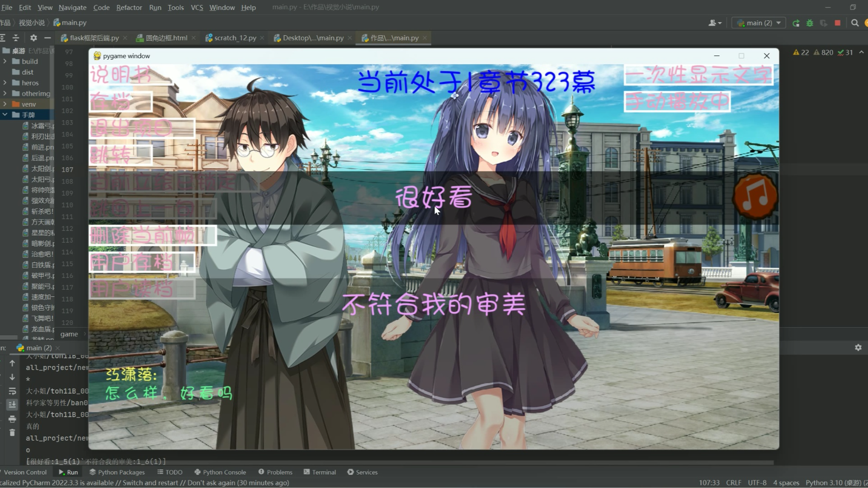Click the 删除当前帧 button in game

153,235
